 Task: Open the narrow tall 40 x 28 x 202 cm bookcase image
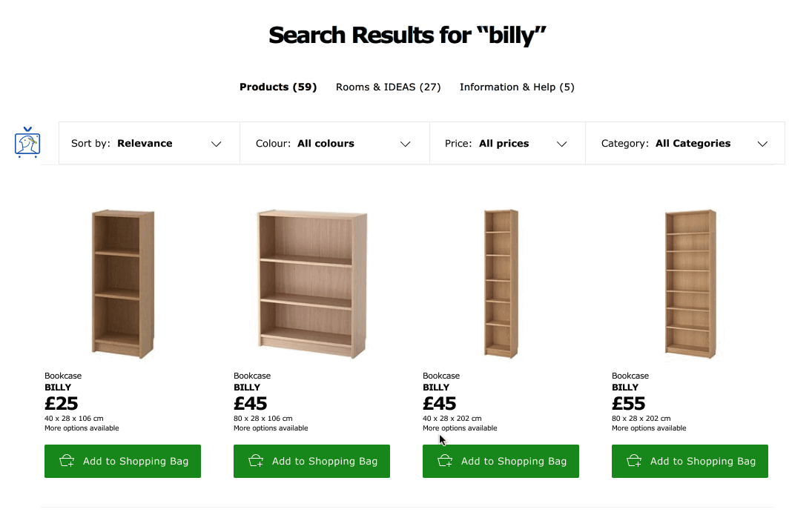501,283
